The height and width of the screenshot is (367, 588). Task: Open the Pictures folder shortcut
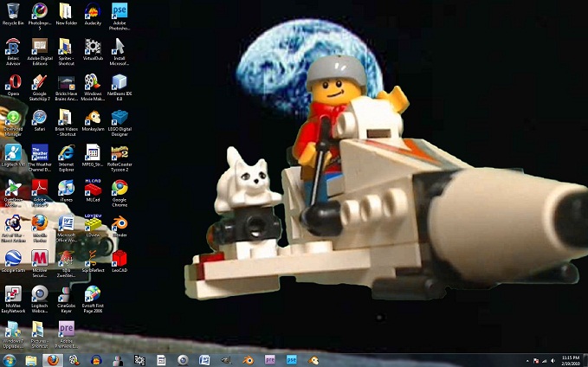tap(40, 335)
